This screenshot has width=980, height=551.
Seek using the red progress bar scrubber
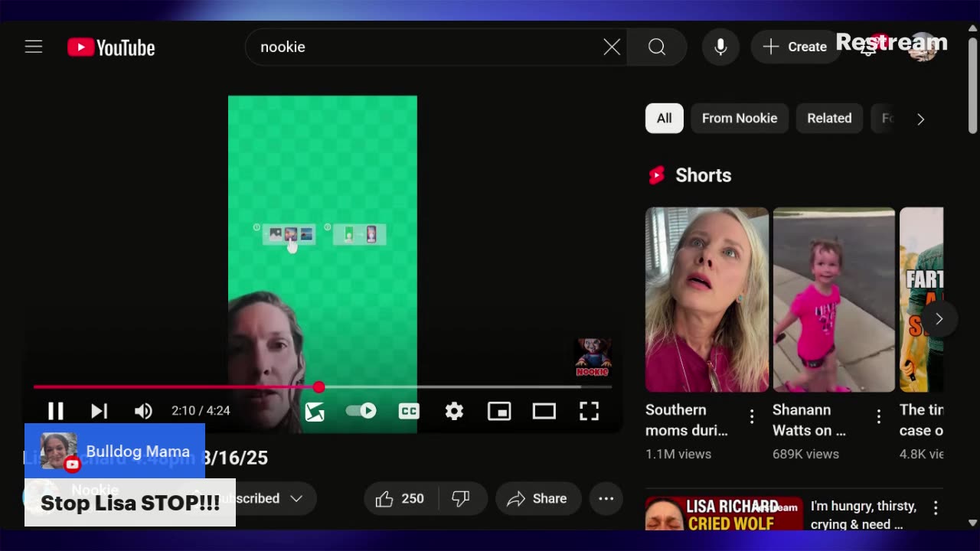point(318,387)
